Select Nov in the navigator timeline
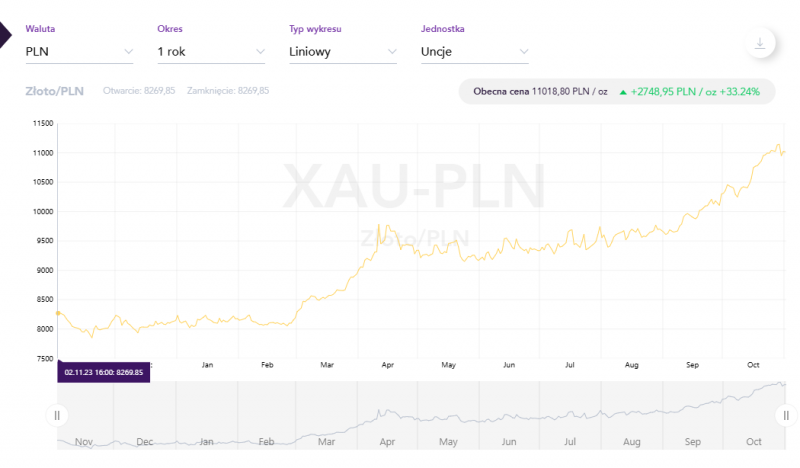This screenshot has height=468, width=800. [84, 441]
